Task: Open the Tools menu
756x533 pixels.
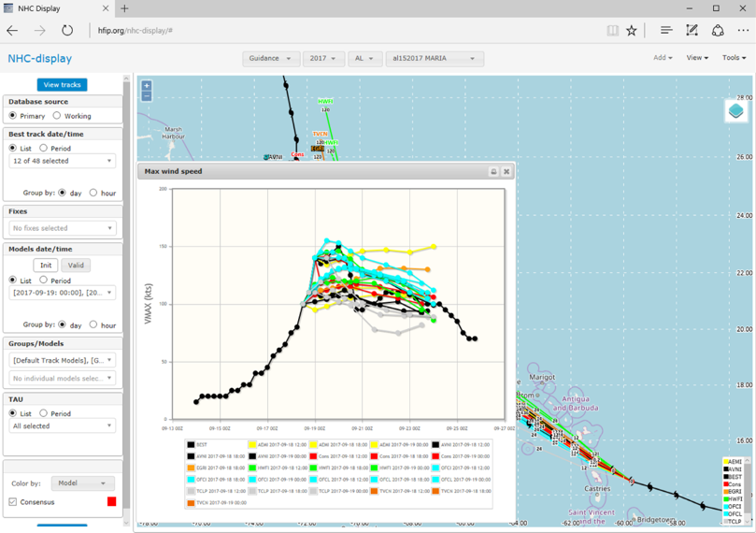Action: pyautogui.click(x=734, y=58)
